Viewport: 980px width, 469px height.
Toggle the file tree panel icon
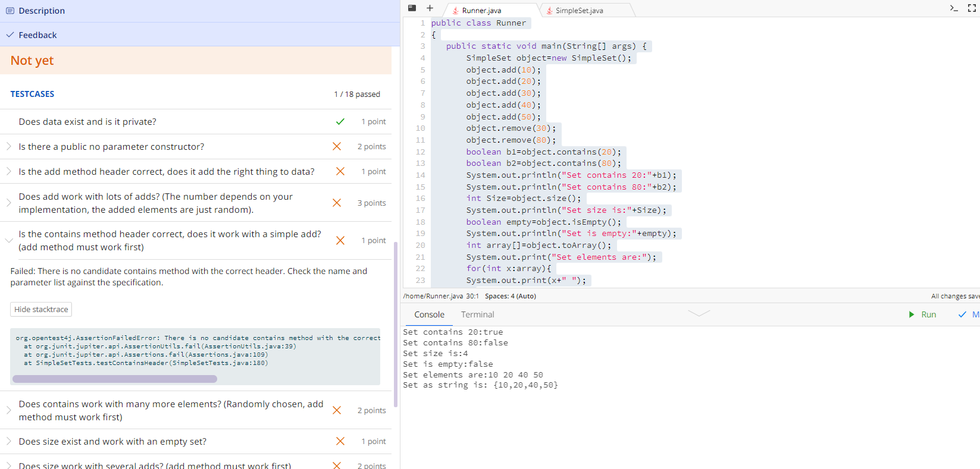coord(412,8)
